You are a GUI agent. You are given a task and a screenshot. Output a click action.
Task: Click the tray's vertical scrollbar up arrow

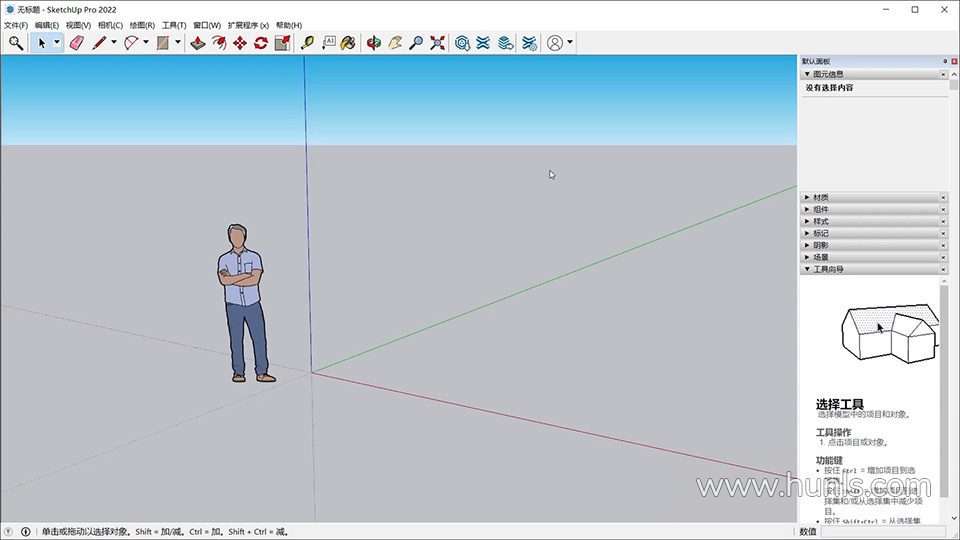coord(954,74)
